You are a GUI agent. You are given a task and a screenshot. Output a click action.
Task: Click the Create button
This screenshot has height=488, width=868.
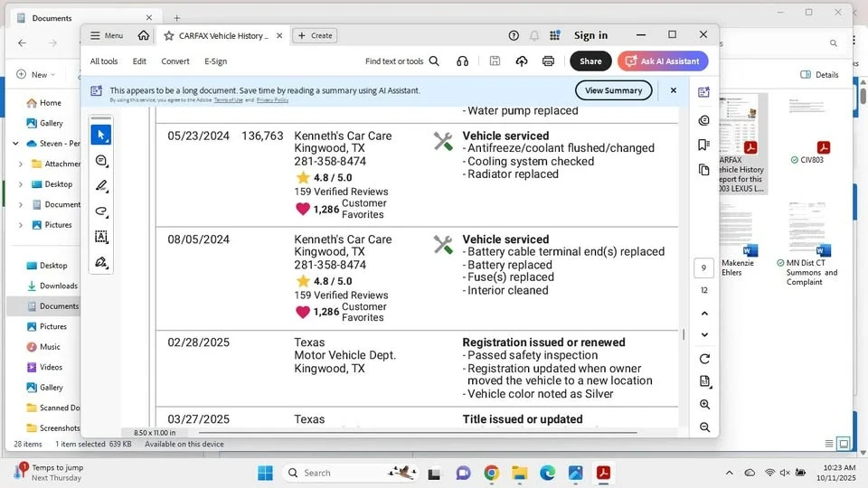coord(315,35)
